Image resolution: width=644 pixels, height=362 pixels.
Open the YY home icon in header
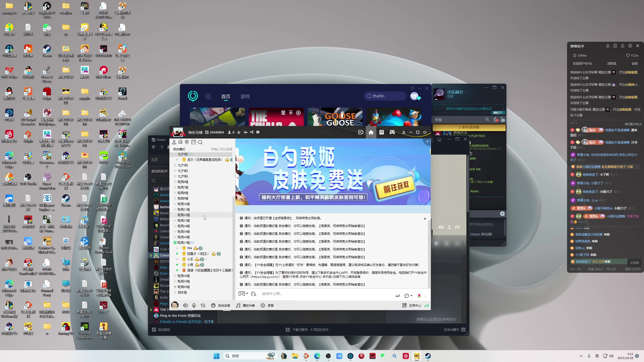coord(371,132)
